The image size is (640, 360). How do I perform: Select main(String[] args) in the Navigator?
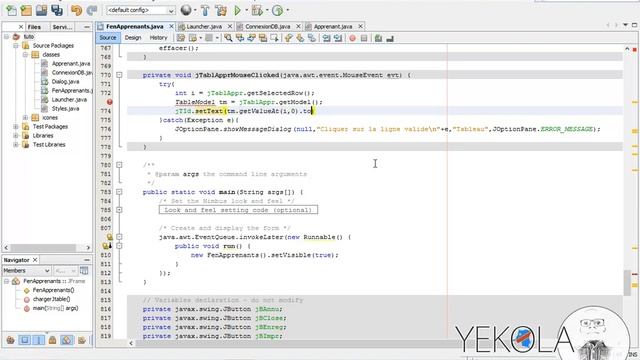[x=56, y=308]
